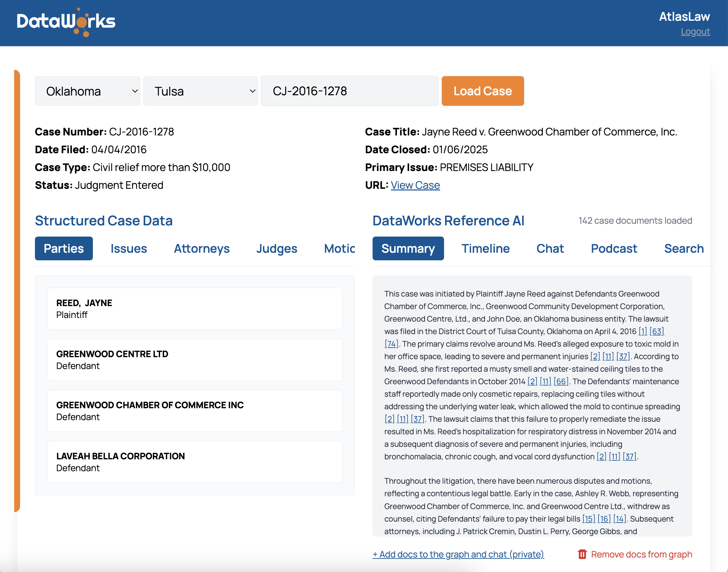Log out of AtlasLaw account
Screen dimensions: 728x572
tap(695, 32)
